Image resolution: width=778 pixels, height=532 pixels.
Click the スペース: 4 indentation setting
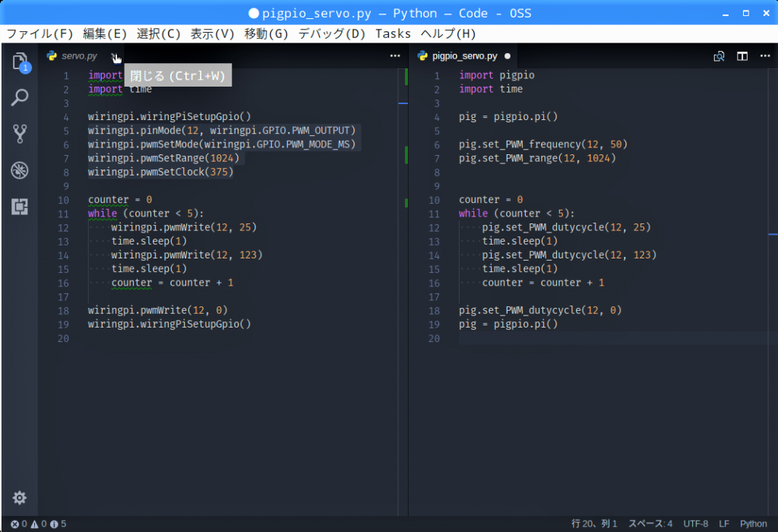pyautogui.click(x=650, y=524)
